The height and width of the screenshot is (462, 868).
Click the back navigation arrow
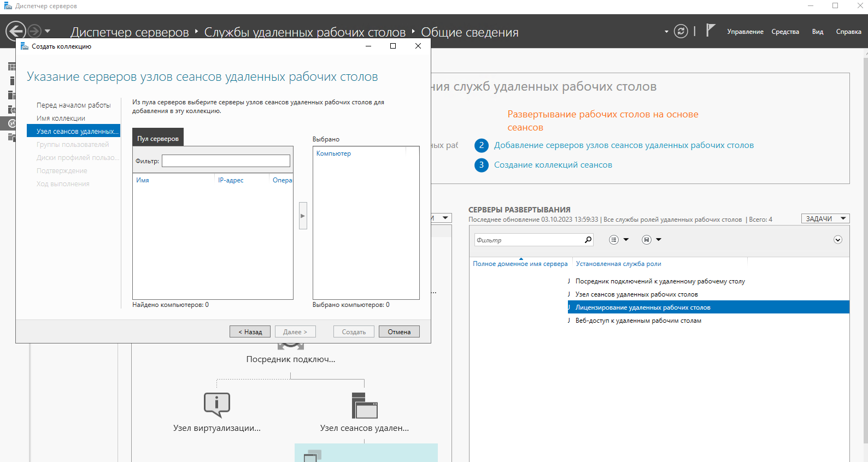(x=16, y=31)
